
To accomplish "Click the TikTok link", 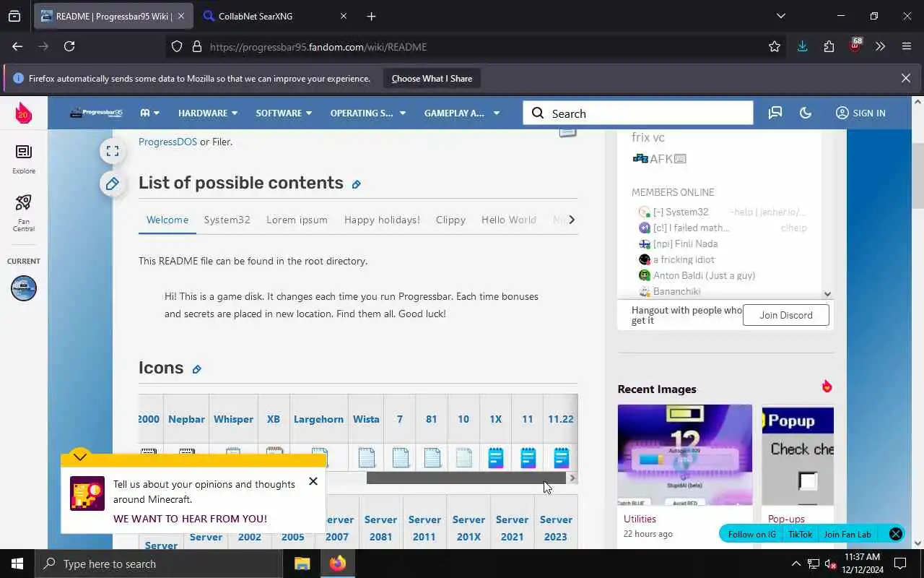I will click(800, 535).
